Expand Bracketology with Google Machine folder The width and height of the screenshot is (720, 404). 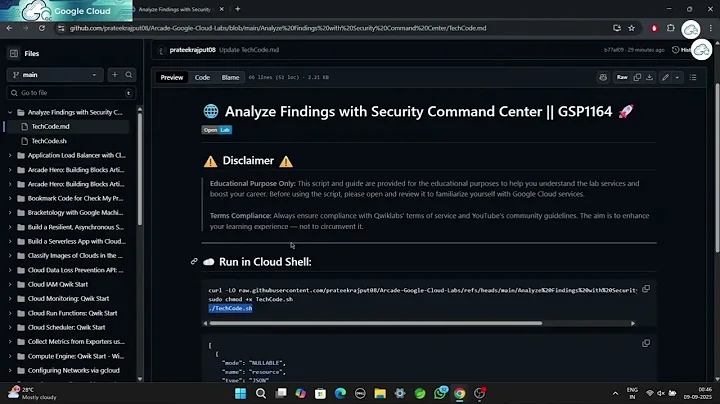click(10, 213)
